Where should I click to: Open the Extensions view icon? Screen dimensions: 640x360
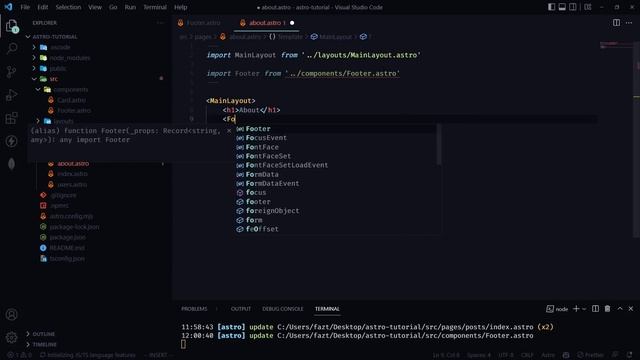[12, 118]
